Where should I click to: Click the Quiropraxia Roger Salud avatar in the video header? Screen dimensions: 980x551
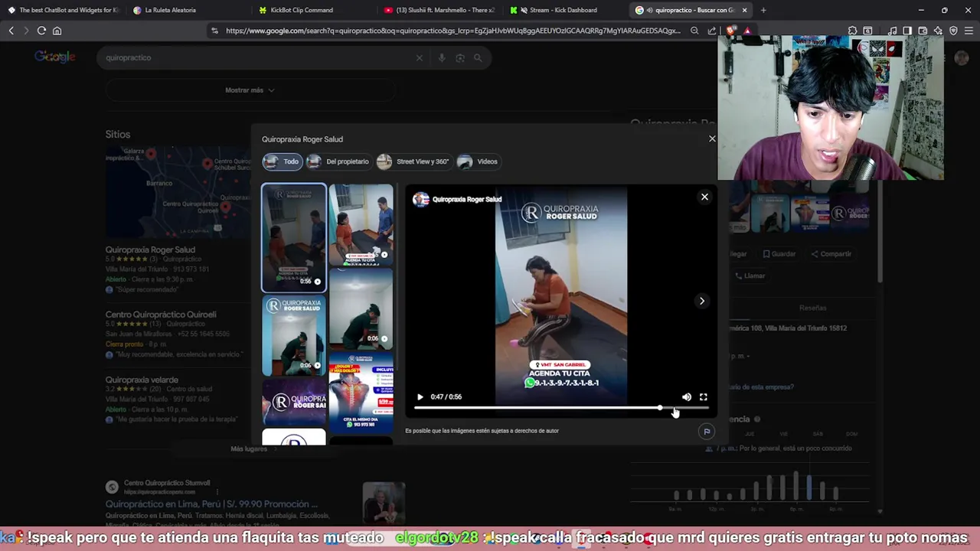point(420,200)
